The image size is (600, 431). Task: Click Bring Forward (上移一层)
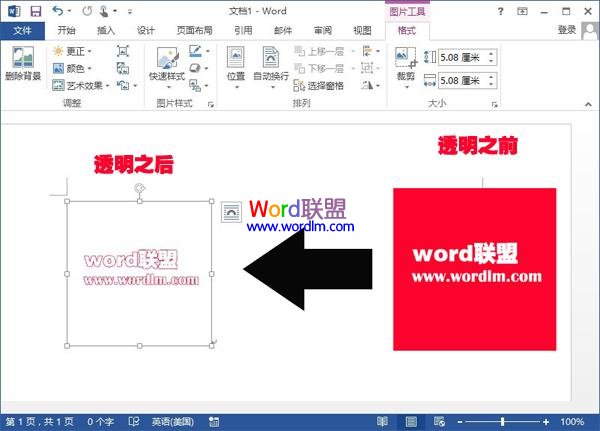tap(320, 51)
